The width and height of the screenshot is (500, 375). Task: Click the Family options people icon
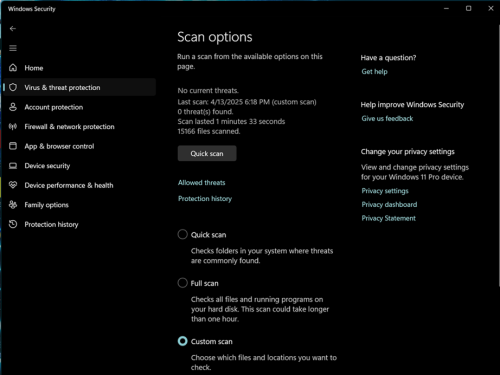click(x=13, y=205)
